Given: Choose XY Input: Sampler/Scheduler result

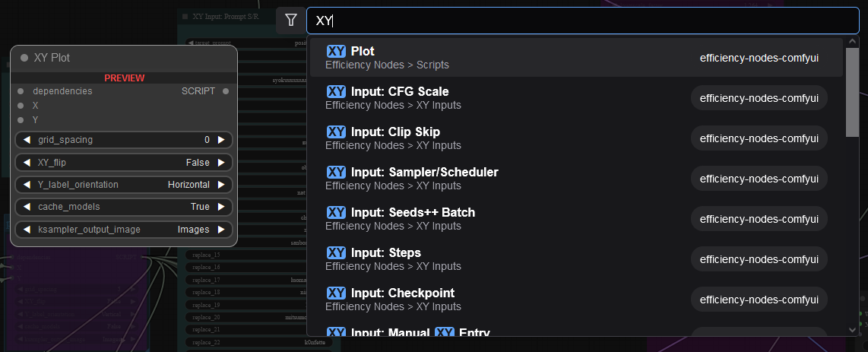Looking at the screenshot, I should pyautogui.click(x=576, y=179).
